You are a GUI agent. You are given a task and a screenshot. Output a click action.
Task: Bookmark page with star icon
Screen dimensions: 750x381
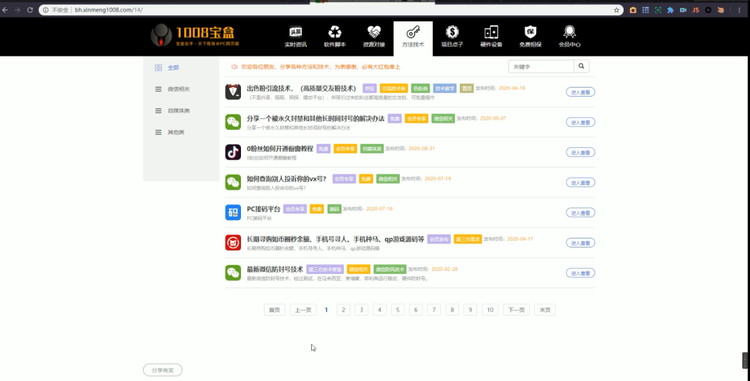click(617, 10)
